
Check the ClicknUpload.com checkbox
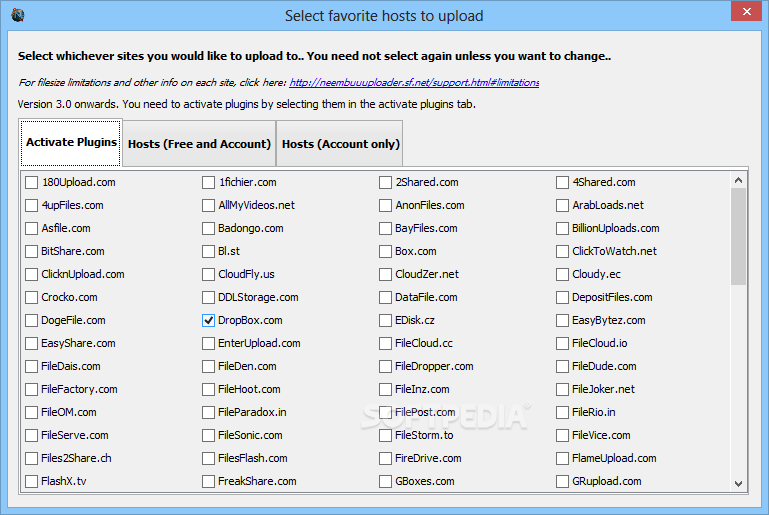click(x=31, y=275)
